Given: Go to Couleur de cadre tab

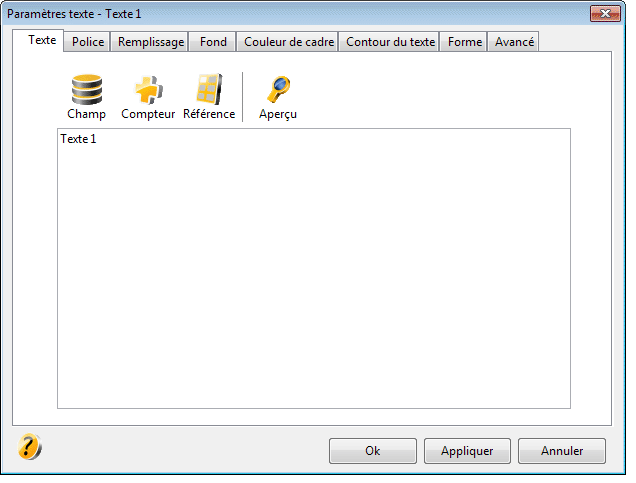Looking at the screenshot, I should click(x=288, y=42).
